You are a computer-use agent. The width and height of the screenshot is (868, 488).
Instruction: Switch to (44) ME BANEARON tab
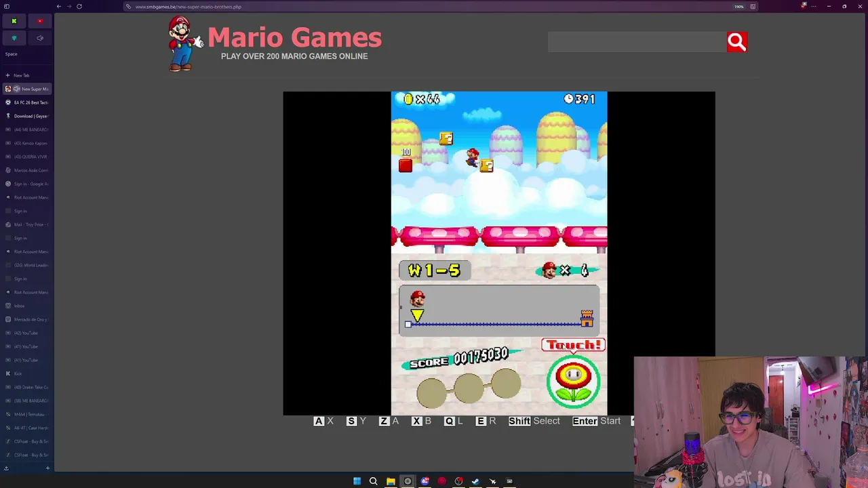point(26,129)
